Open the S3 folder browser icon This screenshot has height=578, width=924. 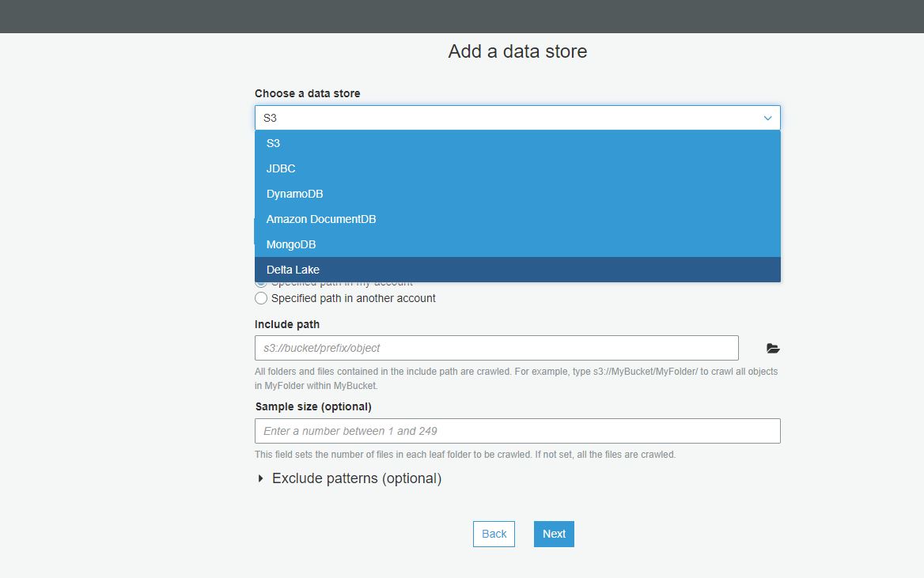pyautogui.click(x=773, y=348)
